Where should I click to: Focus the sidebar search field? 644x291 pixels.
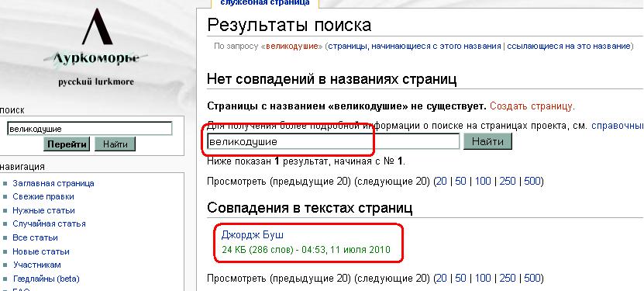tap(90, 129)
